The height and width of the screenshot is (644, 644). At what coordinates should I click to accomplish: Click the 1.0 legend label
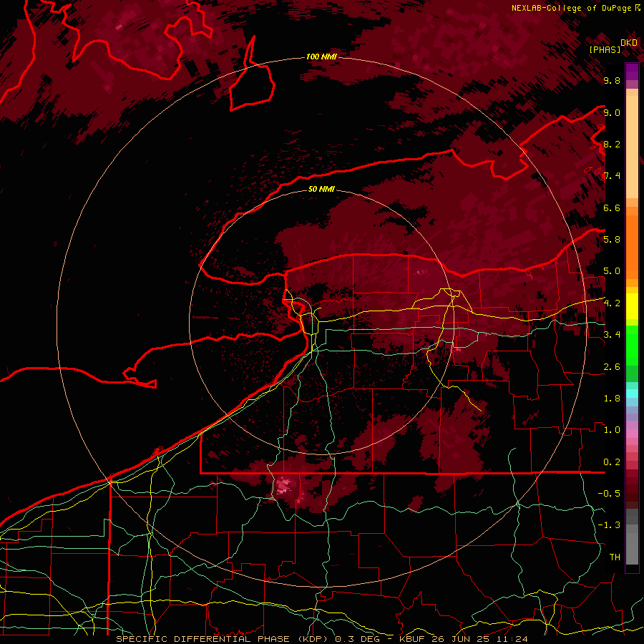click(612, 430)
